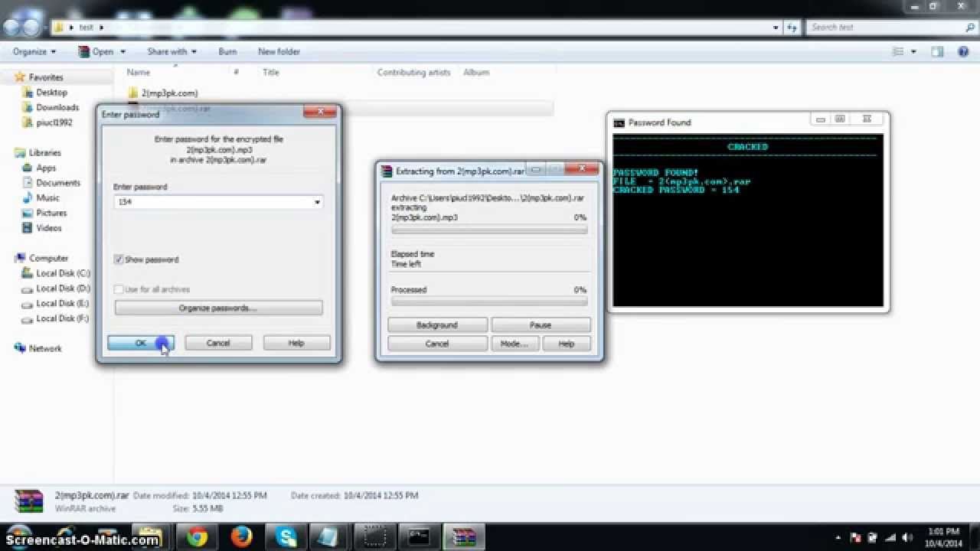Image resolution: width=980 pixels, height=551 pixels.
Task: Switch to command prompt taskbar icon
Action: pyautogui.click(x=419, y=537)
